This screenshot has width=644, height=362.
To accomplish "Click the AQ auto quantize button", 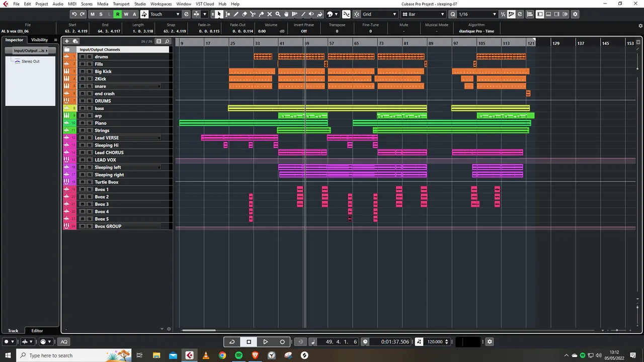I will point(64,342).
